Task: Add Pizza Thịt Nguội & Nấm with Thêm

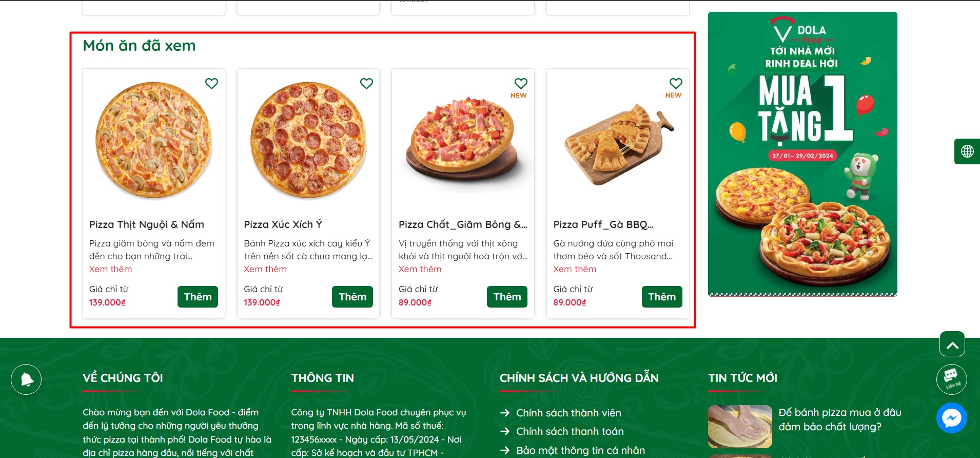Action: pyautogui.click(x=198, y=297)
